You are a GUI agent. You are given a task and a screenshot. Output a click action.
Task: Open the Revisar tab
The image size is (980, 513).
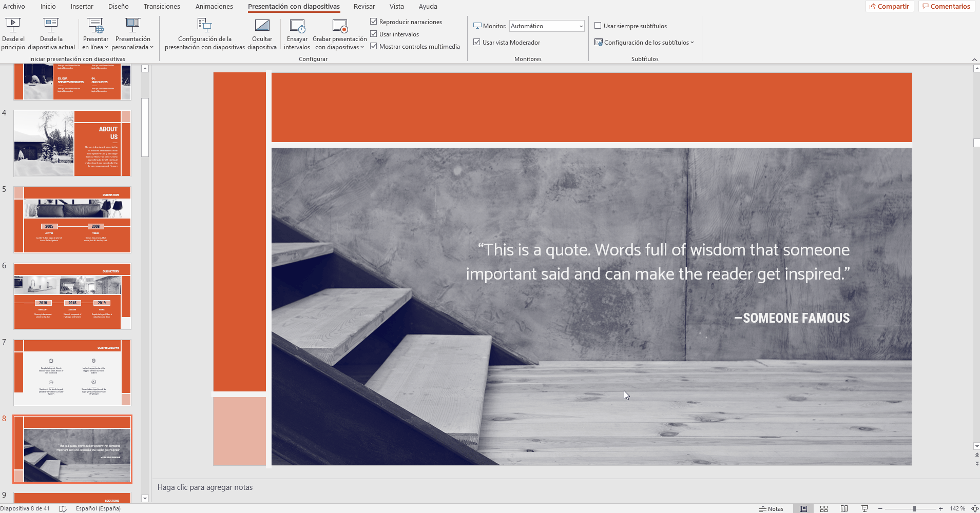pos(364,6)
